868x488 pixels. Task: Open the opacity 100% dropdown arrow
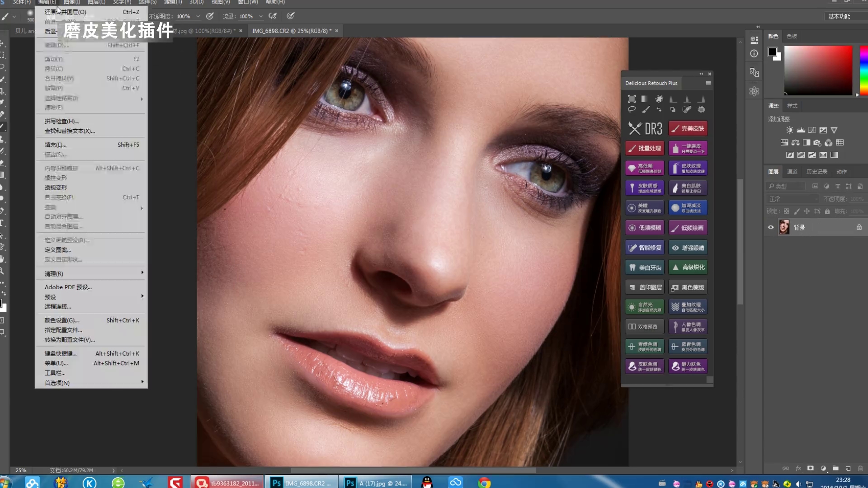(198, 16)
